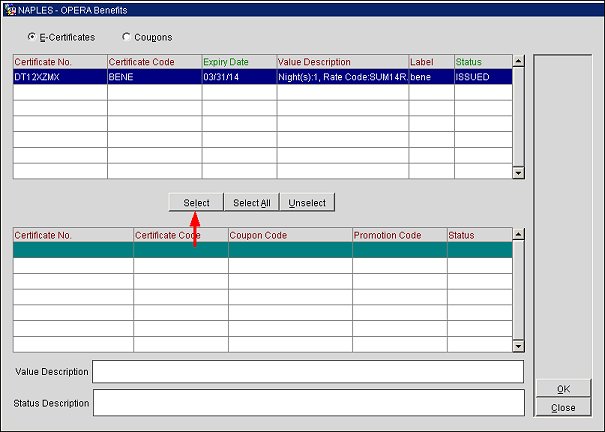Sort by Expiry Date column header
Image resolution: width=605 pixels, height=432 pixels.
(x=238, y=62)
